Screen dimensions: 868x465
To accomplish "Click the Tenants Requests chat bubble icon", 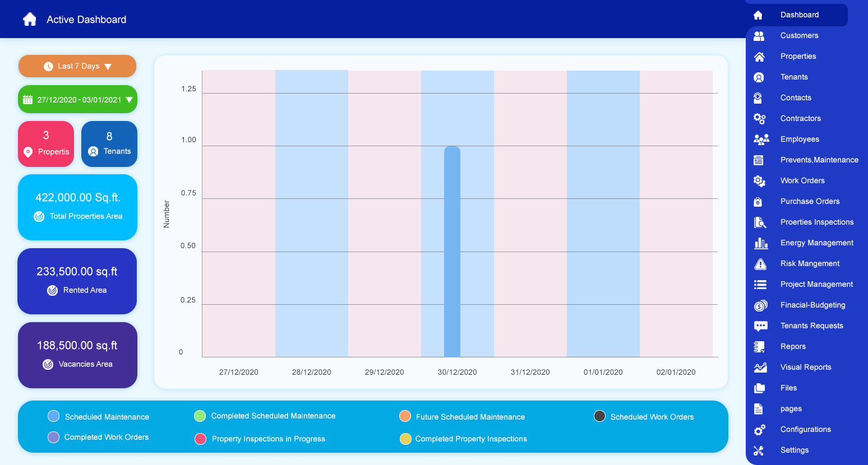I will 760,326.
